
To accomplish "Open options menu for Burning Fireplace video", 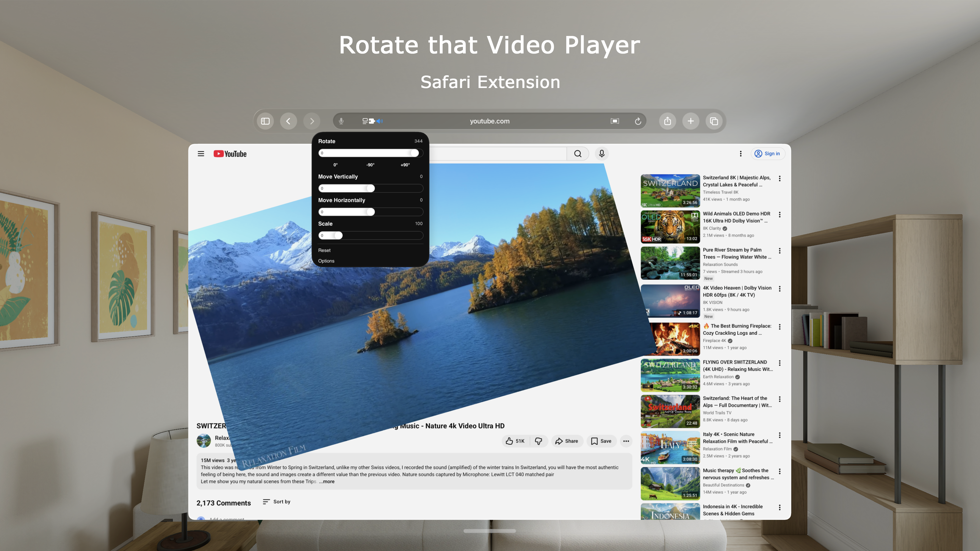I will click(x=779, y=327).
